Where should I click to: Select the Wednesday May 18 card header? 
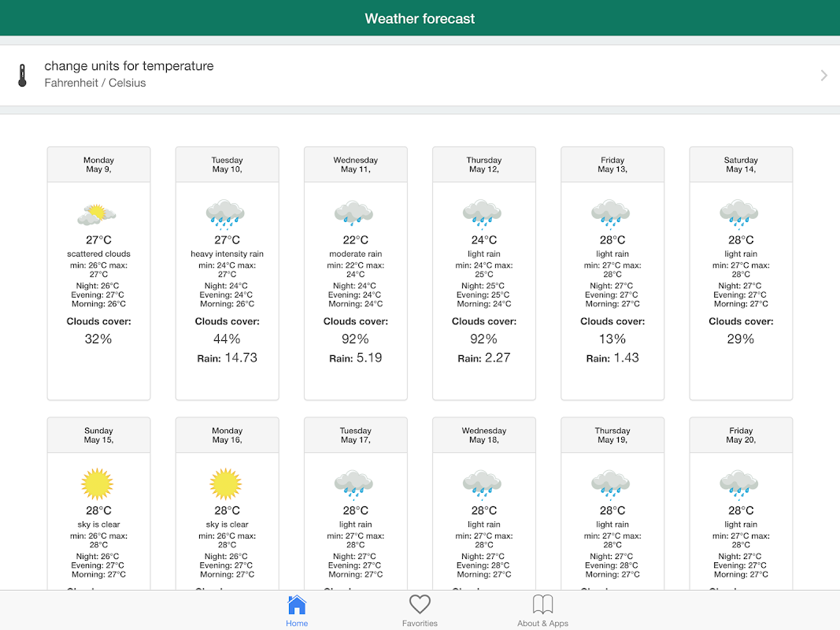(484, 435)
